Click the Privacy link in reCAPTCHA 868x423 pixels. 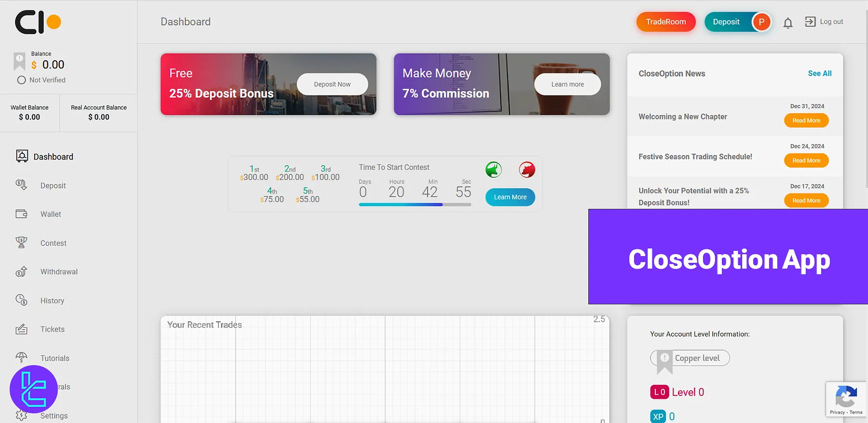pyautogui.click(x=837, y=412)
